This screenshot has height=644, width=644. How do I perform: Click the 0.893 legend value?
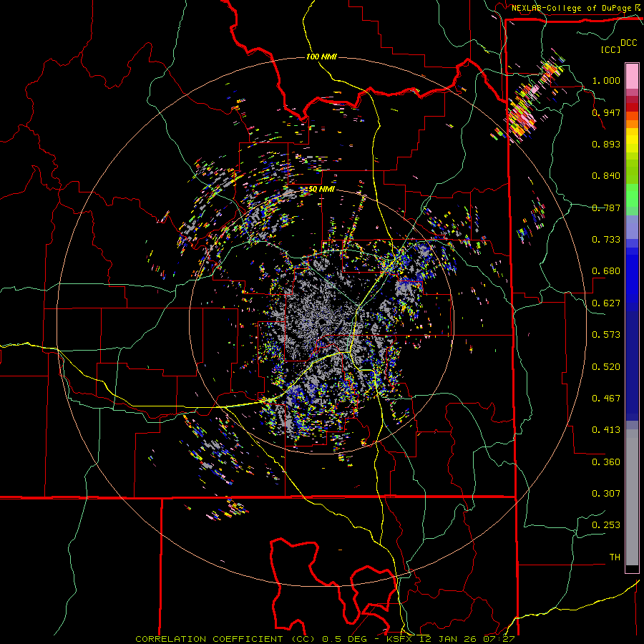coord(606,144)
